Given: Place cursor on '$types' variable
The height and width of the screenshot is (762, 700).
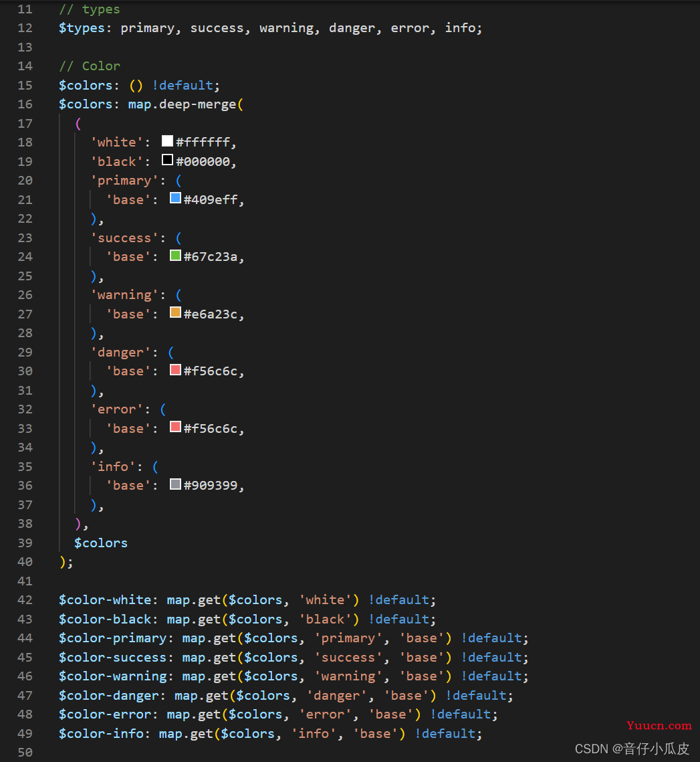Looking at the screenshot, I should coord(82,28).
